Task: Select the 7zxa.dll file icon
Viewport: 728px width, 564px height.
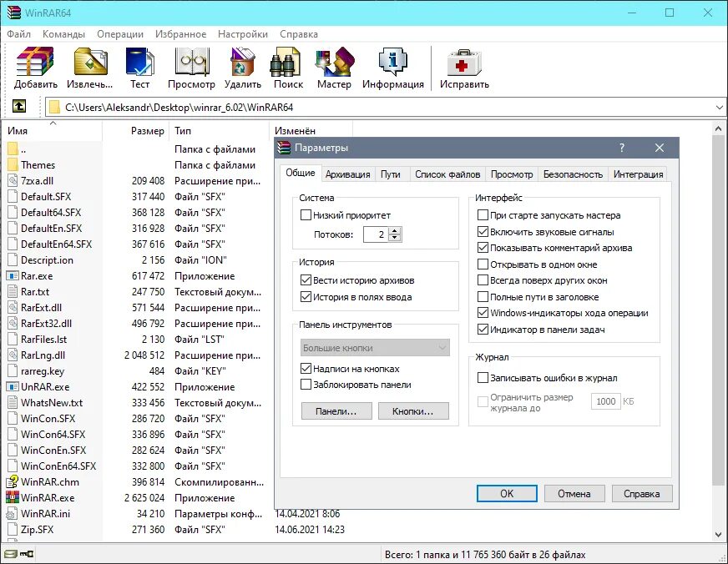Action: coord(13,181)
